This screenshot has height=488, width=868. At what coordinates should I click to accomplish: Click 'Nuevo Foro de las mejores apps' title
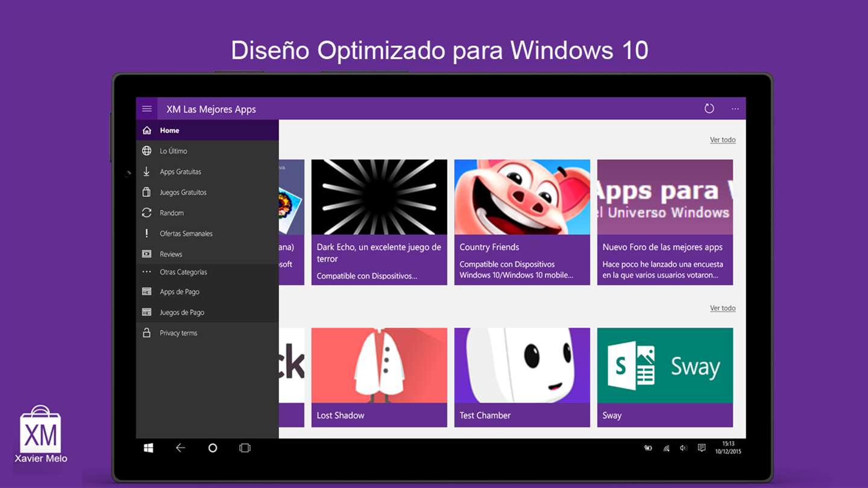pos(662,247)
